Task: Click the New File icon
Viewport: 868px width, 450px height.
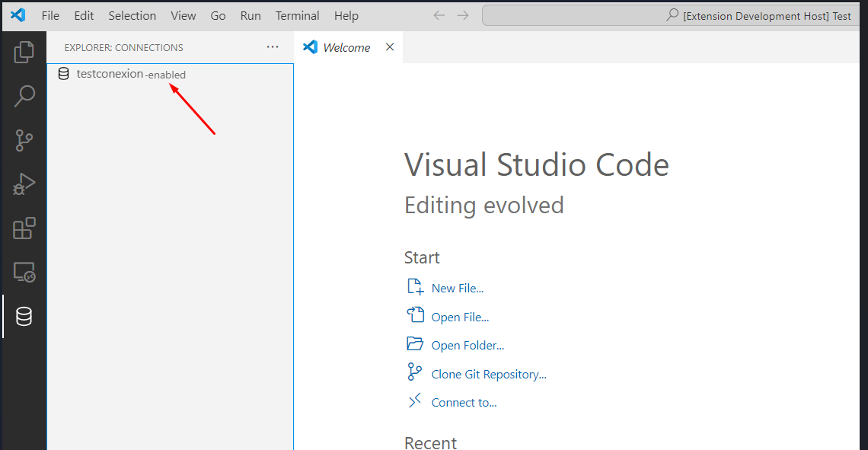Action: (x=415, y=287)
